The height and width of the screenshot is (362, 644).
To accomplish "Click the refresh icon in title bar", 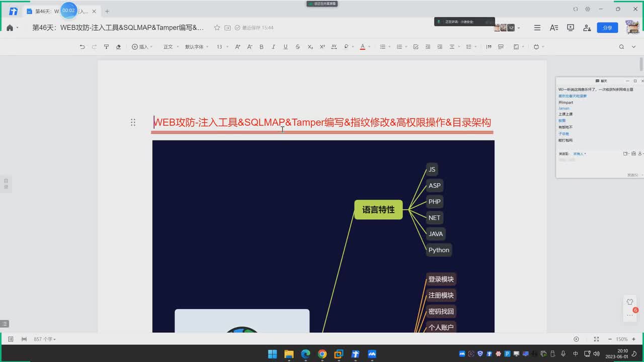I will 576,9.
